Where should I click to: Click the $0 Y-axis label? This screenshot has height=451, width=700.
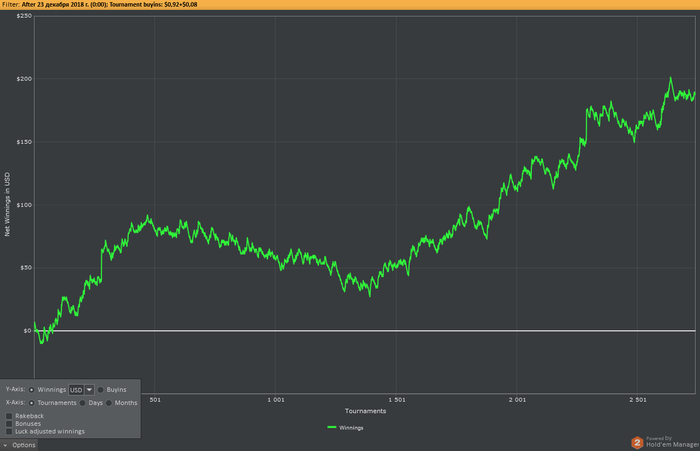[x=28, y=331]
